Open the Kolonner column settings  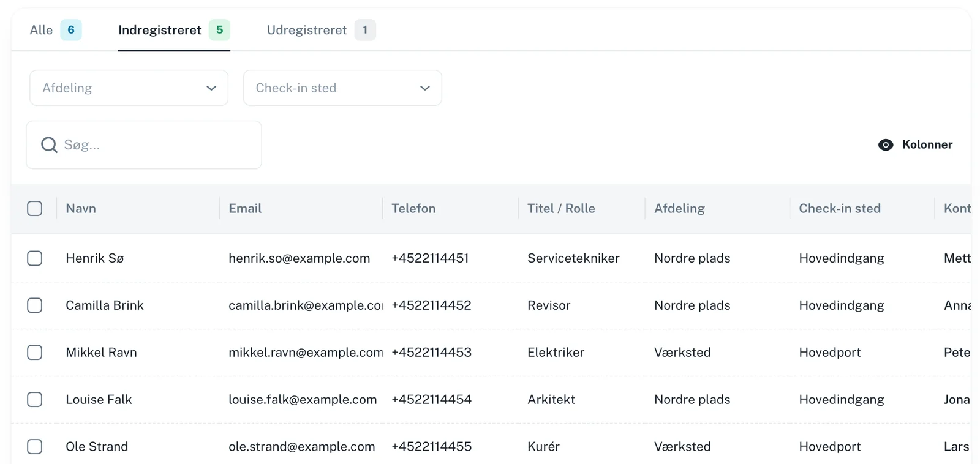916,145
